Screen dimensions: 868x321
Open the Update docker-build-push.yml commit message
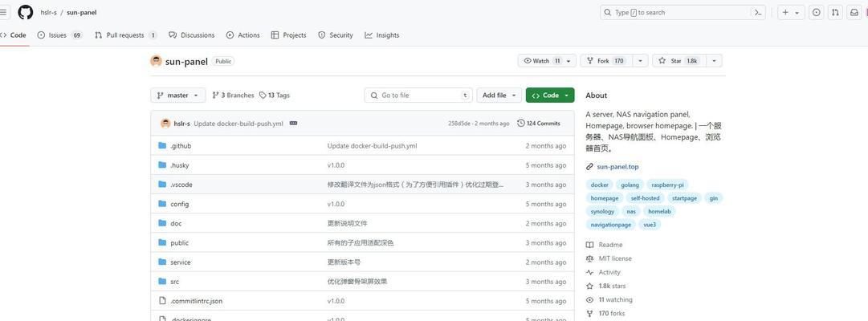point(238,124)
